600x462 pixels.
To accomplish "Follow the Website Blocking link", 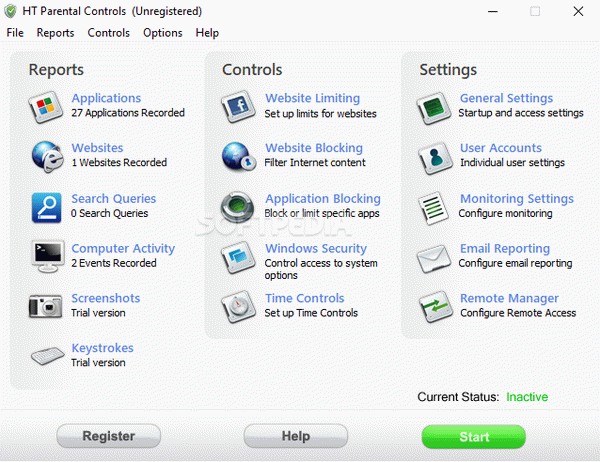I will (x=314, y=148).
